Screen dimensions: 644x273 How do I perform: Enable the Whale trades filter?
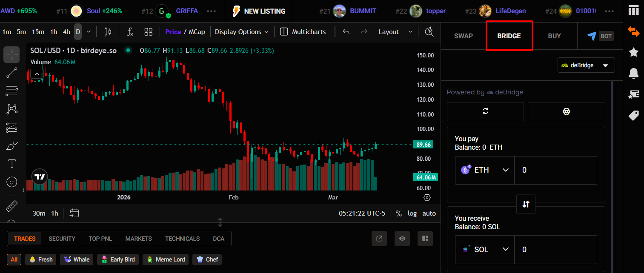77,259
